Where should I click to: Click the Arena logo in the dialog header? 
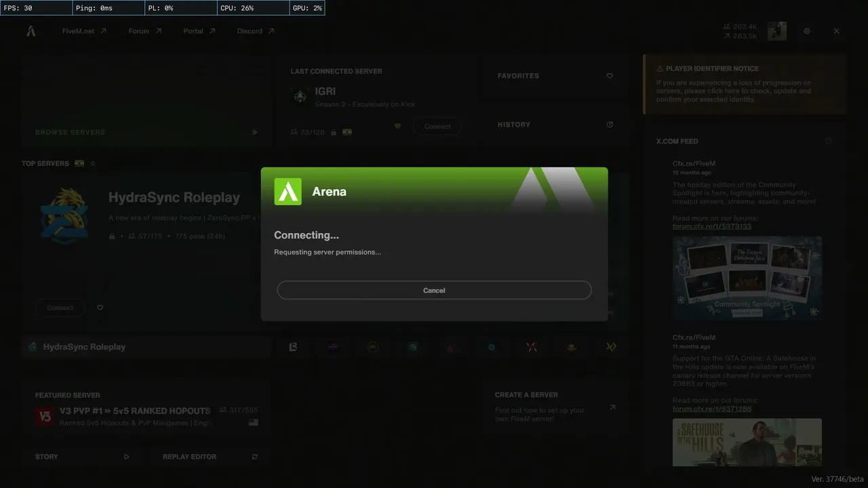click(x=288, y=191)
